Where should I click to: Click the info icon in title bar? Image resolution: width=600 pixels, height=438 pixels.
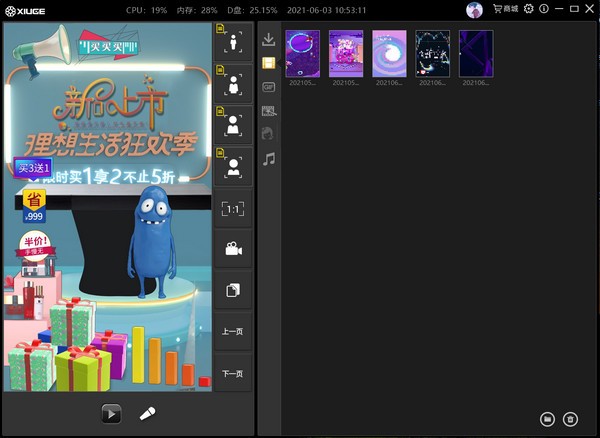[x=544, y=9]
